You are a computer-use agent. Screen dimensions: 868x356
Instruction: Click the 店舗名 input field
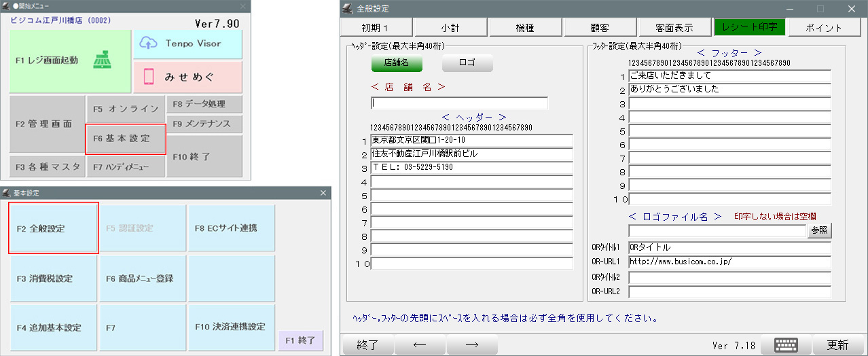[459, 103]
